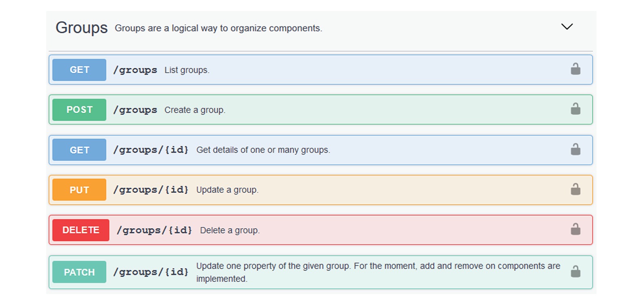Image resolution: width=644 pixels, height=305 pixels.
Task: Click the lock icon on DELETE /groups/{id} row
Action: point(575,229)
